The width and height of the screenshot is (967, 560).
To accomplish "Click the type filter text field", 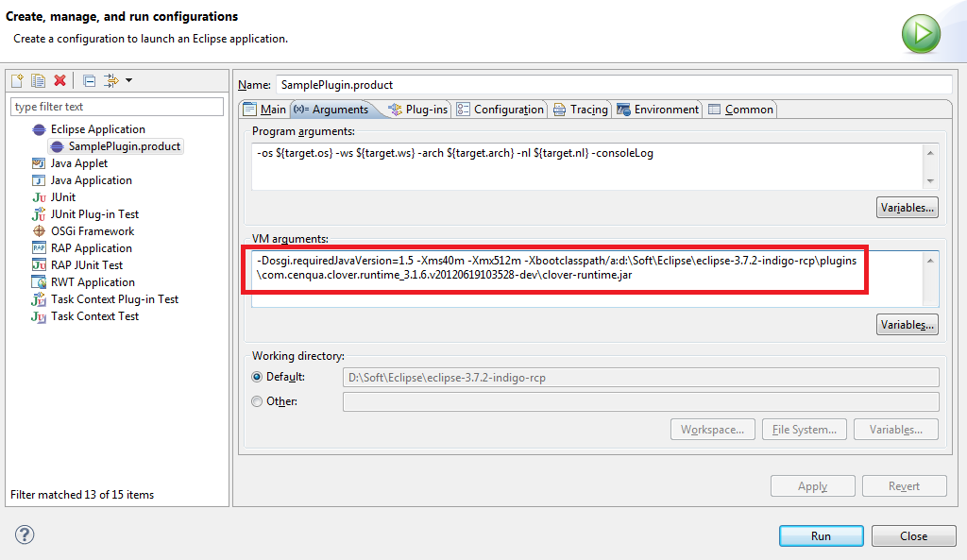I will point(117,107).
